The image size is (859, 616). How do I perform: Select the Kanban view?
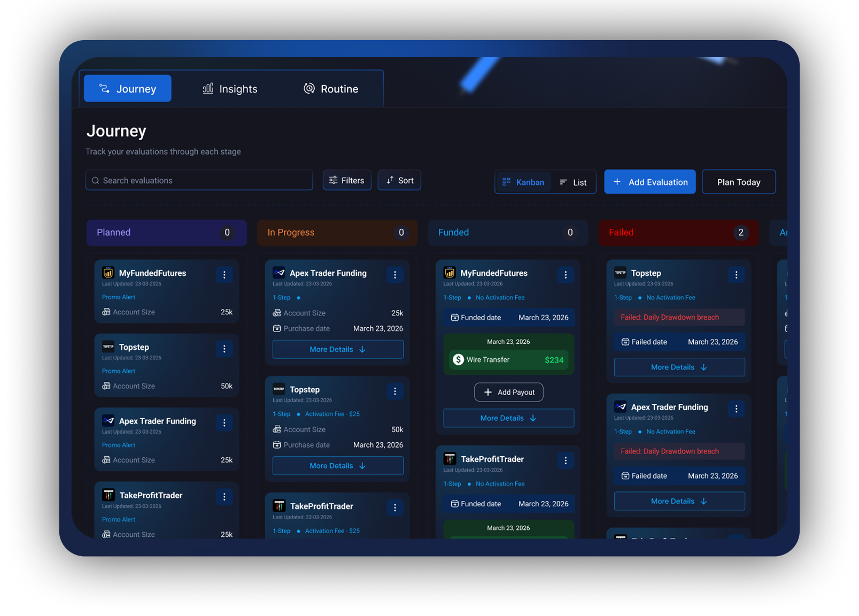pyautogui.click(x=523, y=182)
